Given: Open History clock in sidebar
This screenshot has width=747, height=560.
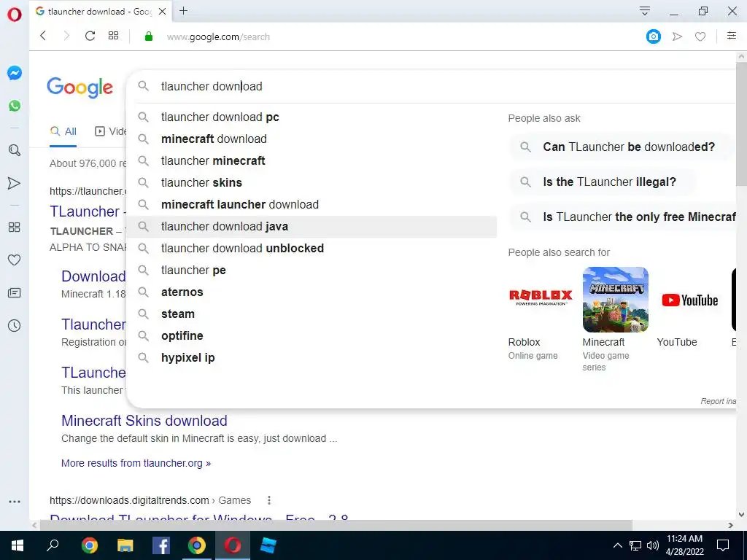Looking at the screenshot, I should click(15, 326).
